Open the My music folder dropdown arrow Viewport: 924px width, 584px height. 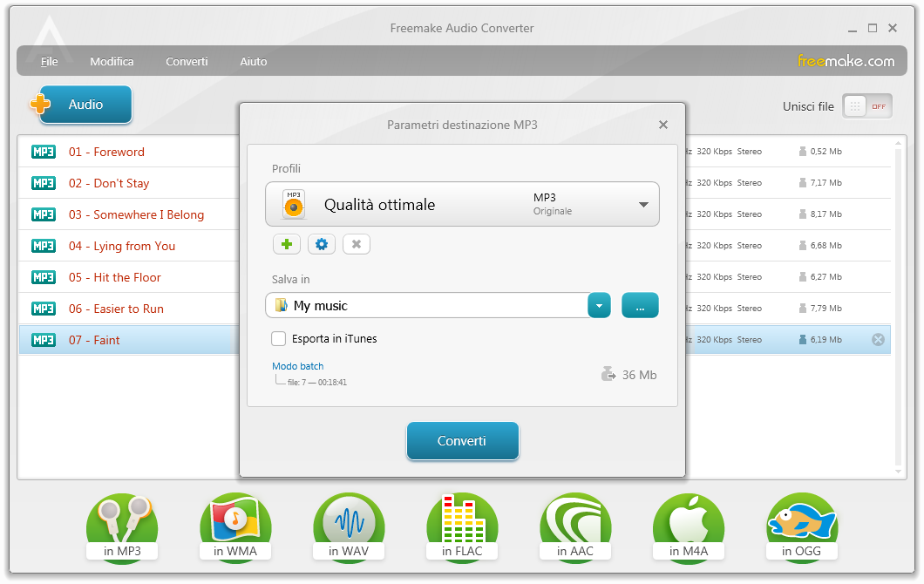coord(600,305)
